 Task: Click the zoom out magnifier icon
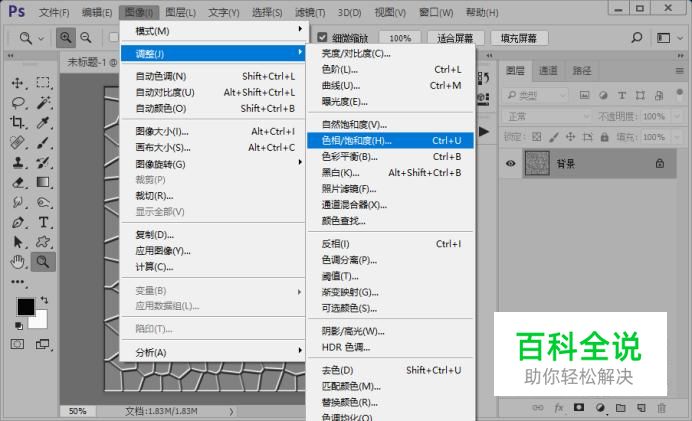pyautogui.click(x=86, y=38)
